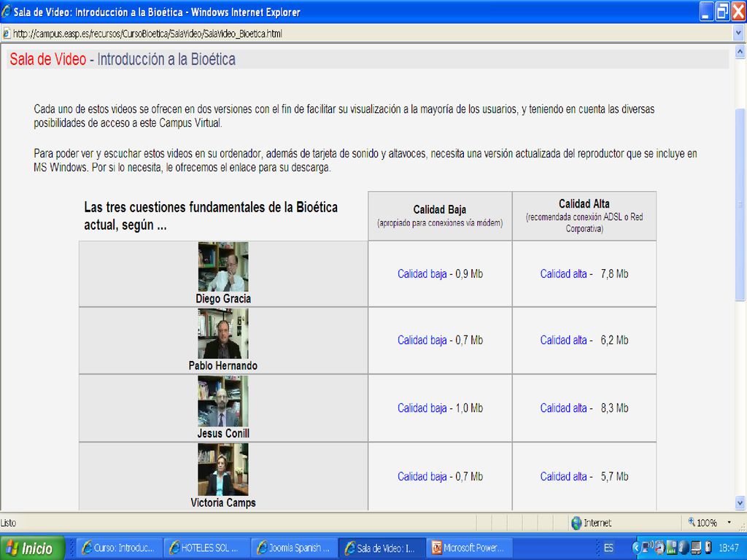Click the 'Pablo Hernando' name label
The height and width of the screenshot is (560, 747).
[x=223, y=366]
